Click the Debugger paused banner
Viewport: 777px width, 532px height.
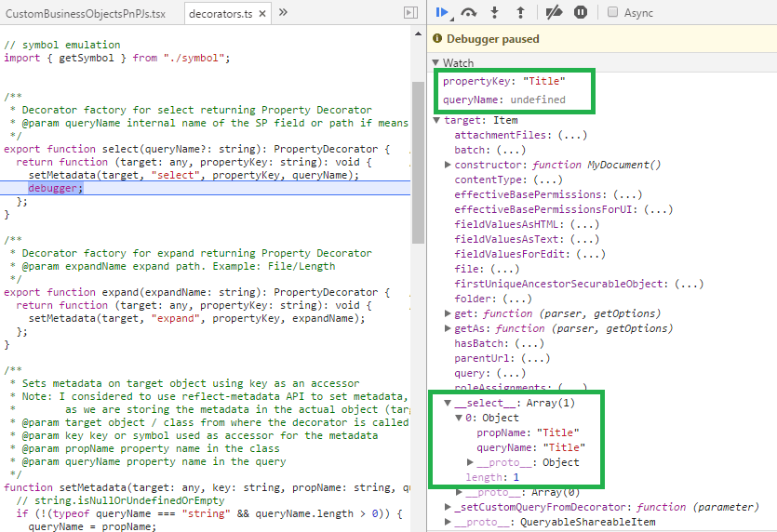[x=602, y=39]
